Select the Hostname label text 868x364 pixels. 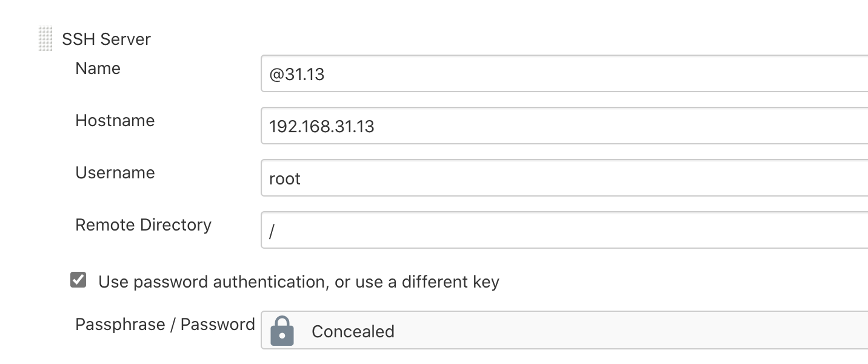[x=115, y=121]
